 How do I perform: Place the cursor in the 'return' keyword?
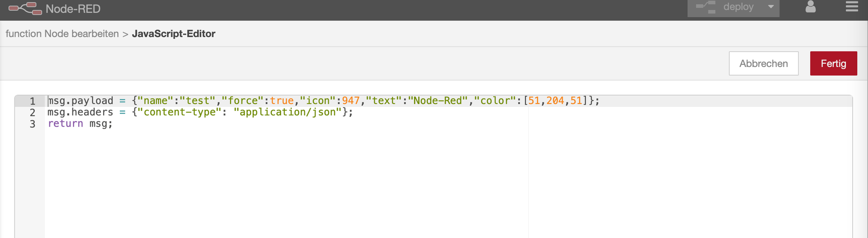pos(66,124)
